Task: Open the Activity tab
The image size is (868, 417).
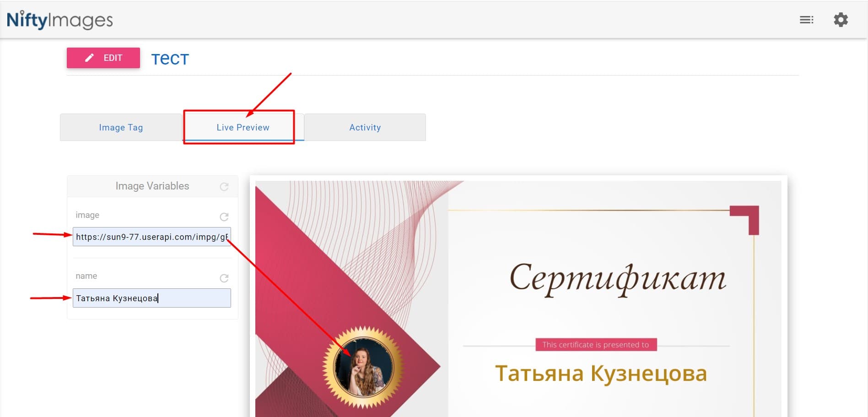Action: (x=365, y=127)
